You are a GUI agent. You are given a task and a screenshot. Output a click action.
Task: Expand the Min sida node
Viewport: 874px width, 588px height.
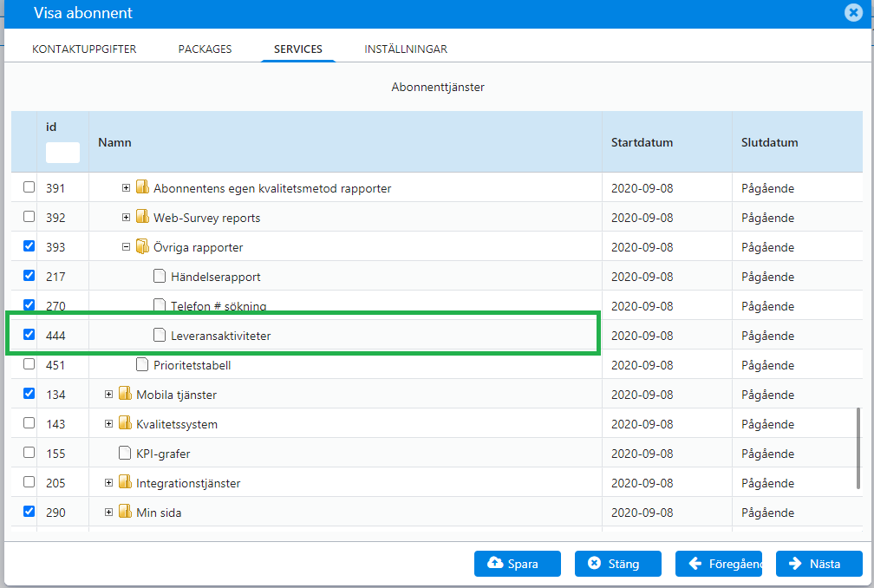[x=108, y=513]
